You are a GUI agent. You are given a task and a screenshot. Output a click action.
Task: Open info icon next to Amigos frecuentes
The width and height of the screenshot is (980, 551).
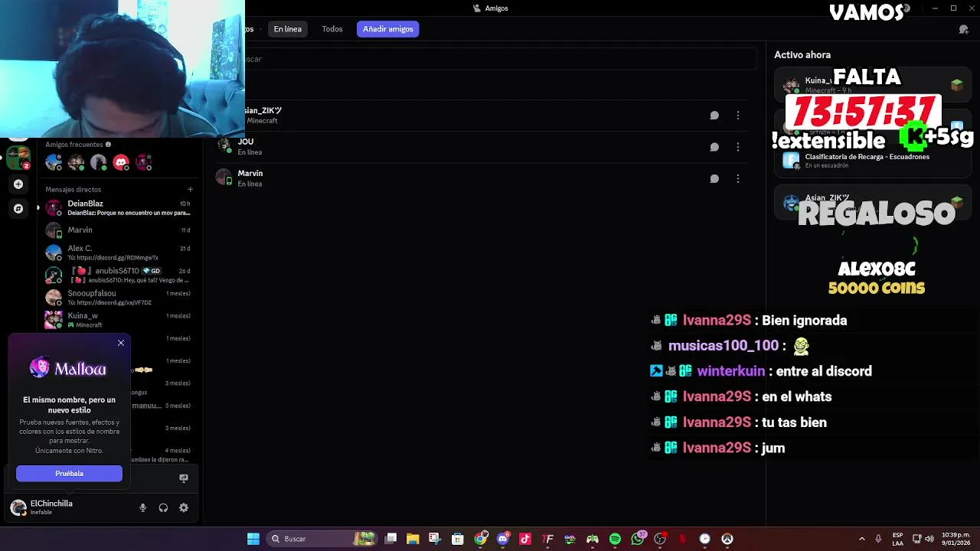tap(108, 145)
